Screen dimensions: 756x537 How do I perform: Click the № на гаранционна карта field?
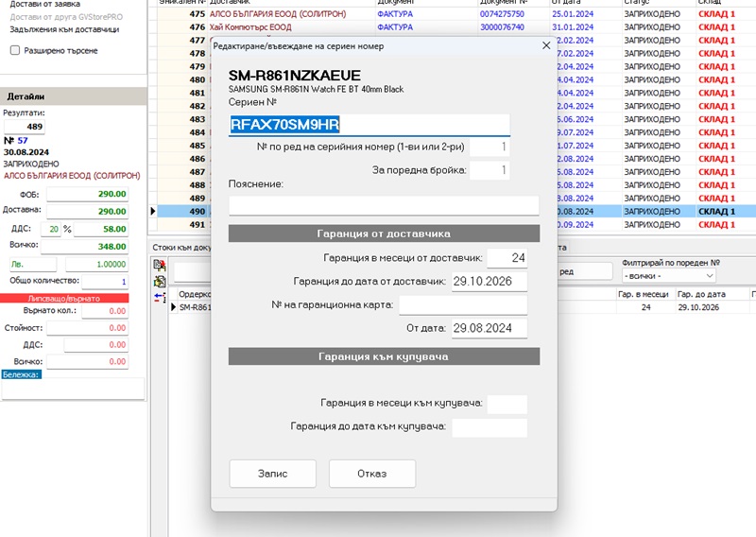pyautogui.click(x=463, y=305)
